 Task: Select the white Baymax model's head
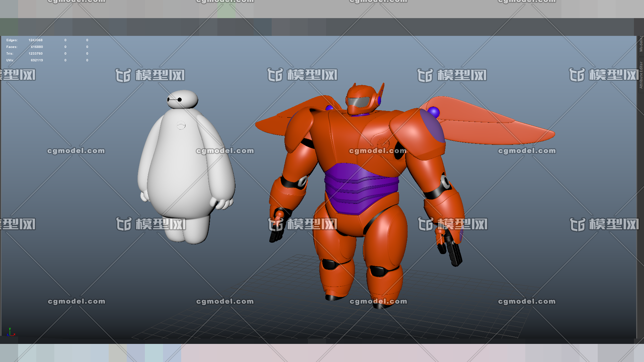(x=182, y=99)
